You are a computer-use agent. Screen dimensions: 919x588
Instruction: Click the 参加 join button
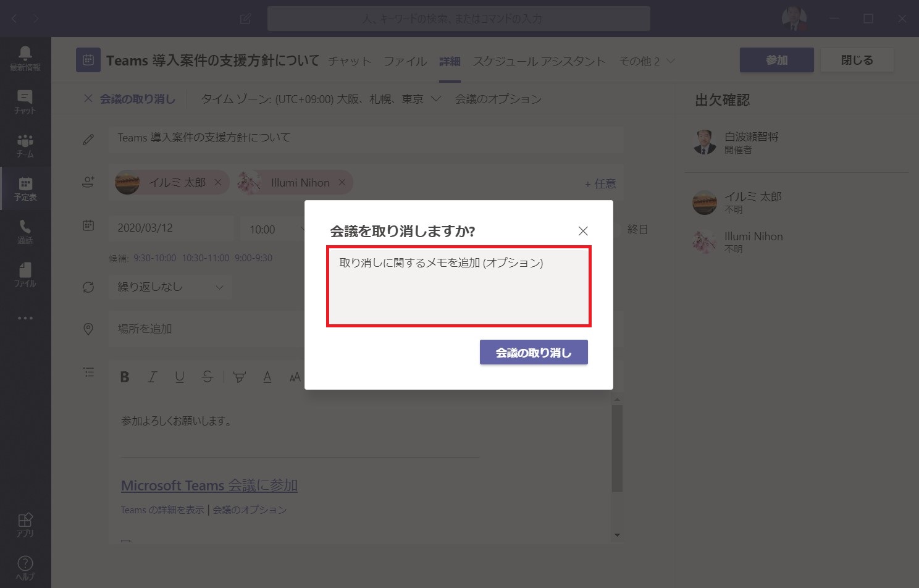(x=777, y=60)
